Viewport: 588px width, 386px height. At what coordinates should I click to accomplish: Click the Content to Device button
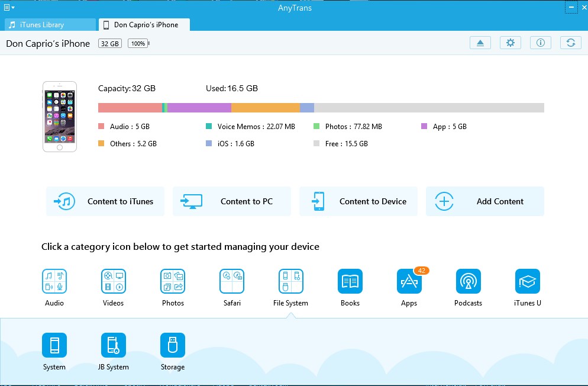[x=358, y=201]
